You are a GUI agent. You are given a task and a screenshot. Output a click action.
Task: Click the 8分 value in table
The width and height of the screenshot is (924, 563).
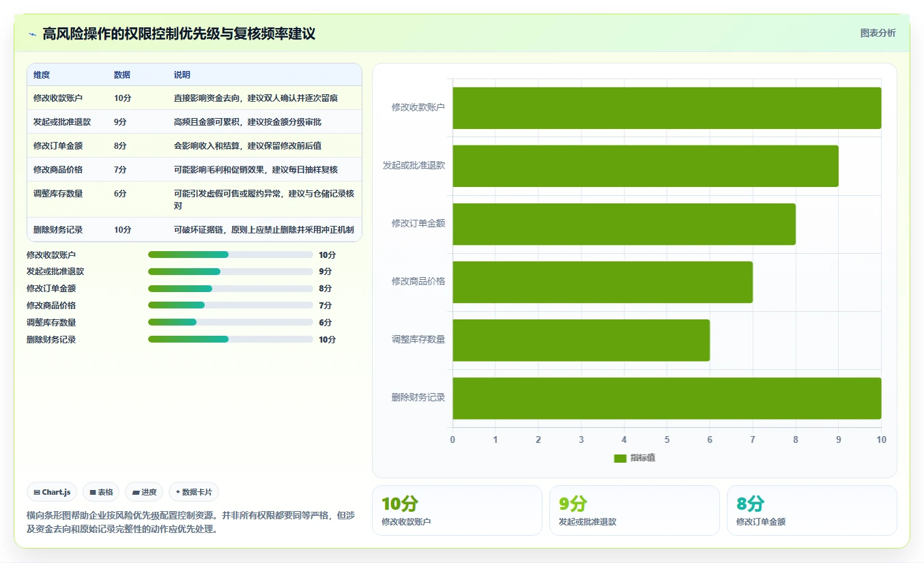click(120, 146)
